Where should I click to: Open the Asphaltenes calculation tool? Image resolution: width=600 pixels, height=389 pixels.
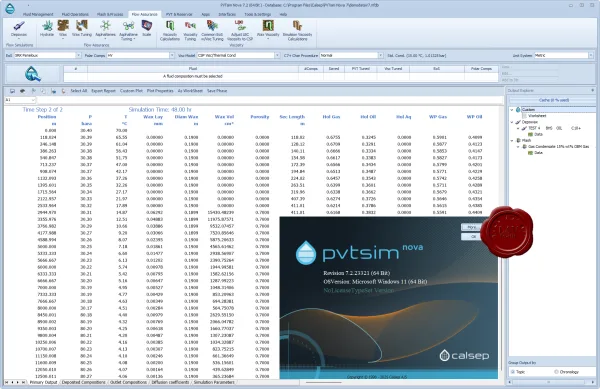click(x=105, y=29)
